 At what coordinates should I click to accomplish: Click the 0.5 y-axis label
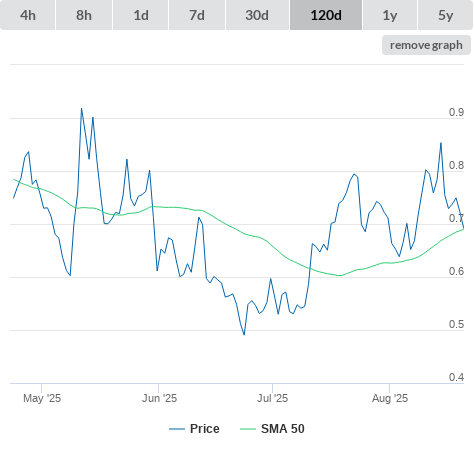[456, 324]
